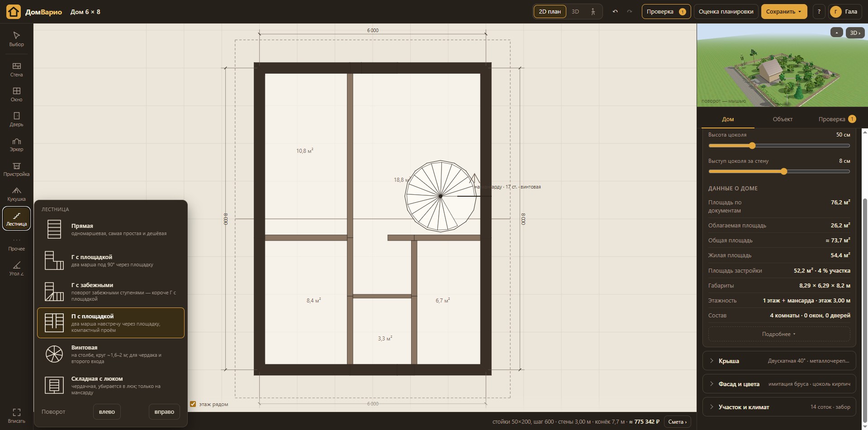Click the Проверка button in top bar
The width and height of the screenshot is (868, 430).
pos(666,12)
